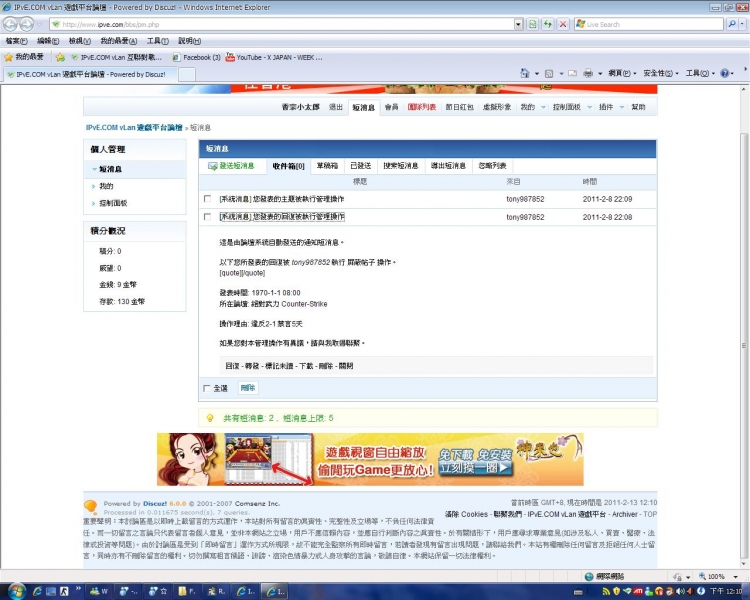Click the RSS feeds icon in the command bar
Image resolution: width=750 pixels, height=600 pixels.
549,73
